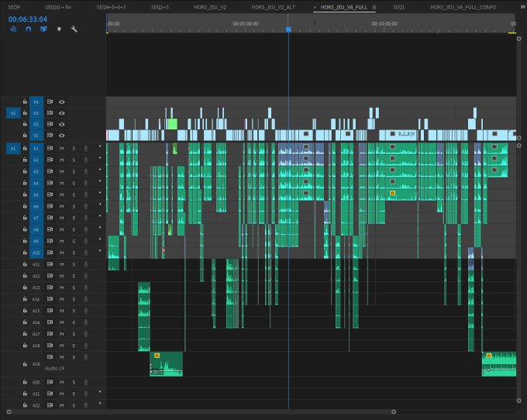Hide video track V4 with eye icon
The height and width of the screenshot is (420, 527).
[x=62, y=102]
